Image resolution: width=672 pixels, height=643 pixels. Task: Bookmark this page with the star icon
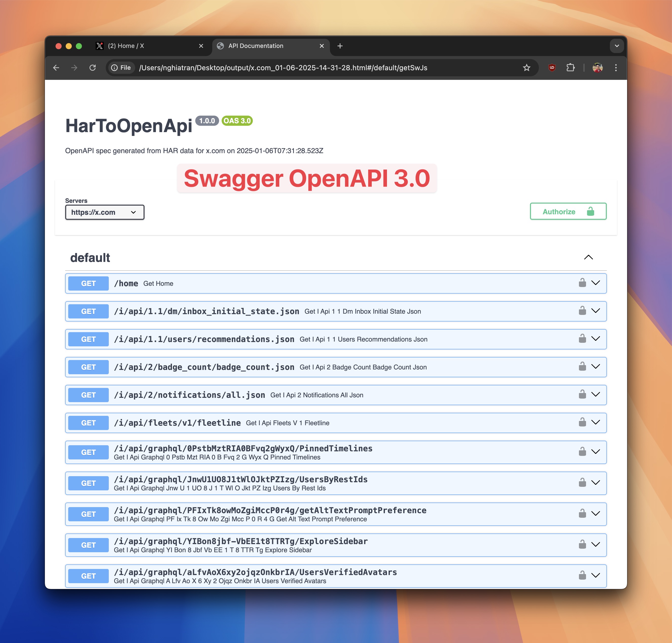(x=527, y=68)
